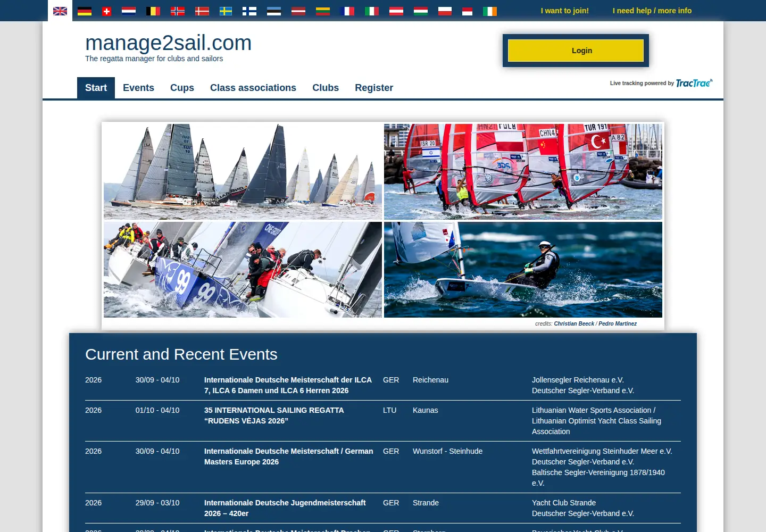Viewport: 766px width, 532px height.
Task: Click the 'LTU' country code
Action: pyautogui.click(x=389, y=410)
